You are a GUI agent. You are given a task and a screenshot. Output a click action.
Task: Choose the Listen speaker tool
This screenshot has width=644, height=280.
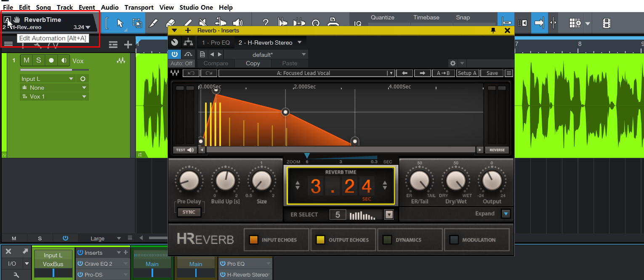238,23
